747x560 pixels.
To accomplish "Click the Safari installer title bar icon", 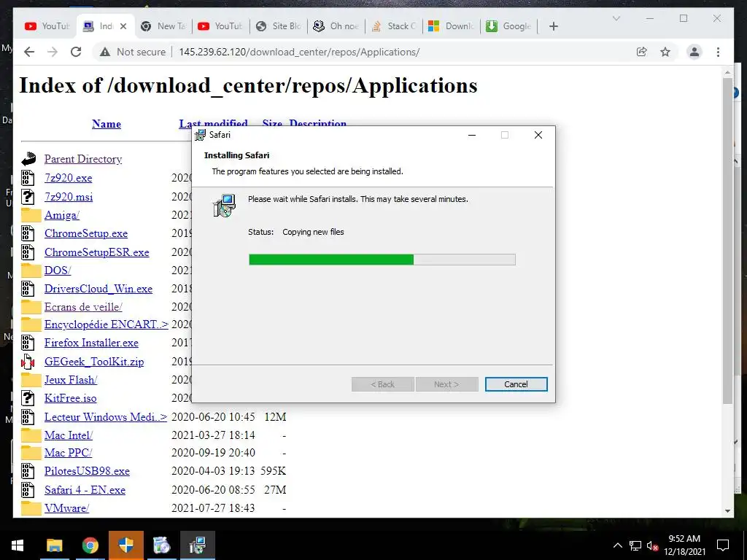I will (201, 135).
